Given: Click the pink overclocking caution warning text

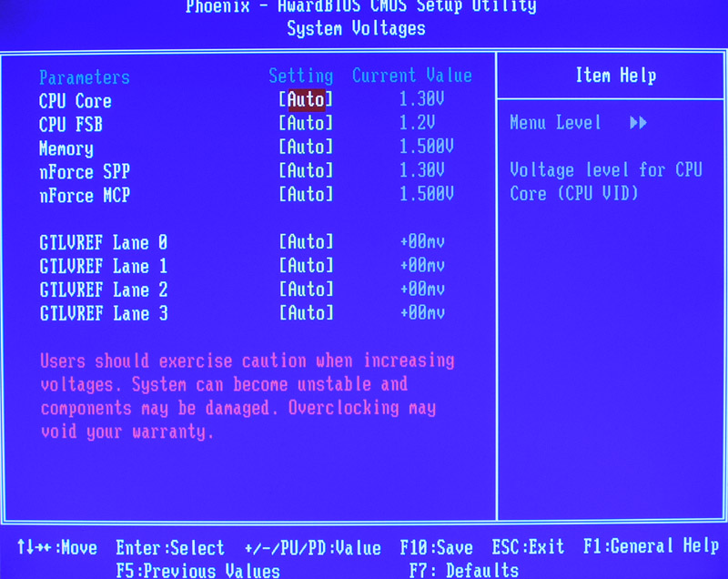Looking at the screenshot, I should (x=247, y=396).
